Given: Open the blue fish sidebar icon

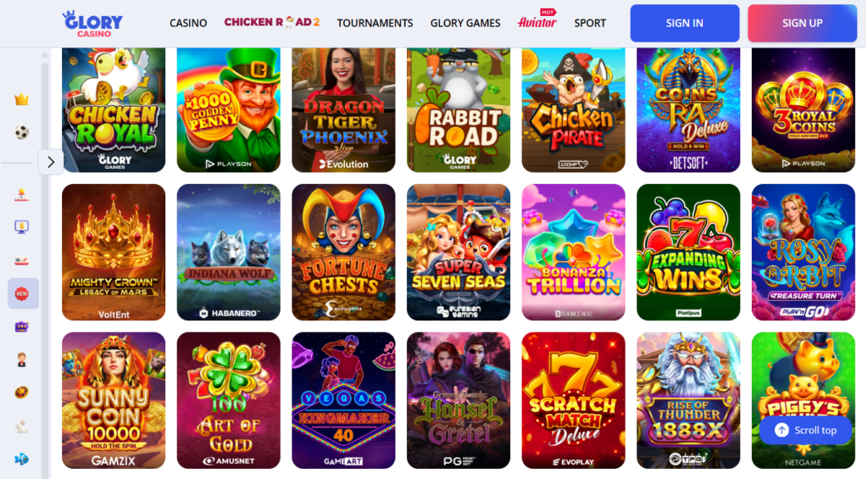Looking at the screenshot, I should 21,459.
